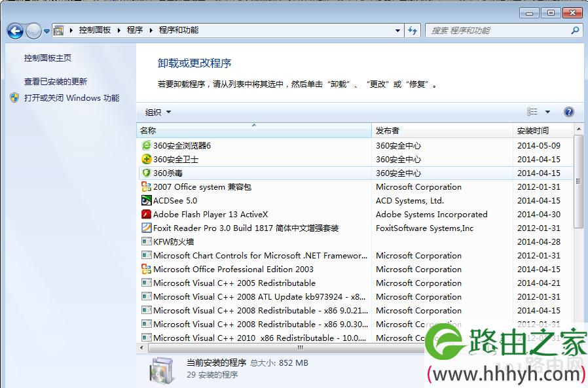Viewport: 588px width, 388px height.
Task: Click the refresh button
Action: [413, 31]
